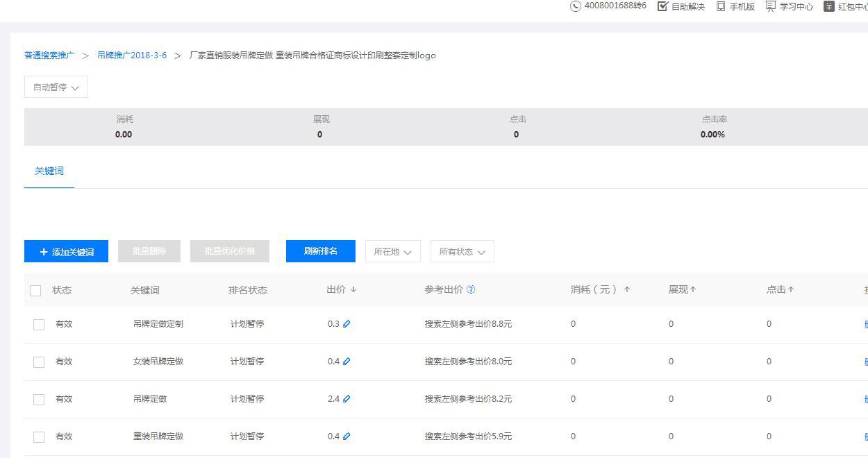Image resolution: width=868 pixels, height=458 pixels.
Task: Open the 自动暂停 dropdown
Action: point(56,87)
